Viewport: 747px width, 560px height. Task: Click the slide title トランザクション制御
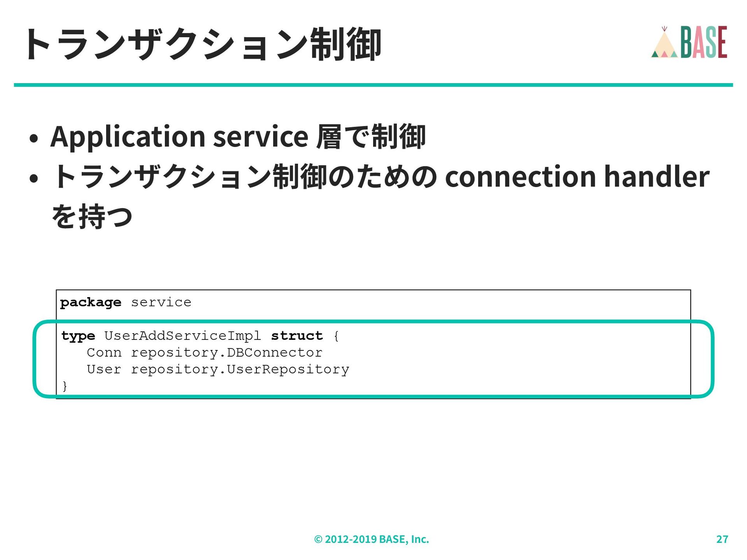pyautogui.click(x=202, y=45)
